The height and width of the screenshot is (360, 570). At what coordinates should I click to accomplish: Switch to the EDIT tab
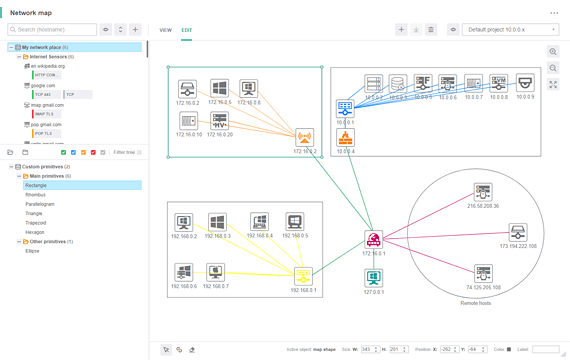click(186, 30)
